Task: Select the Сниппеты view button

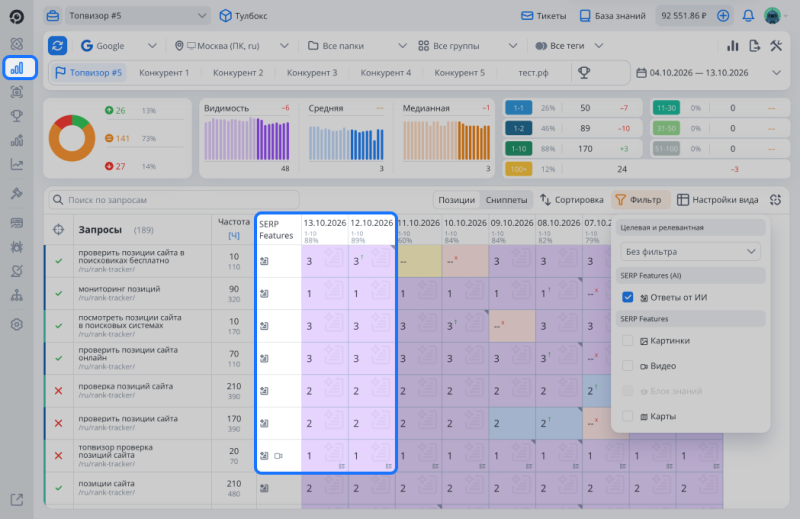Action: tap(506, 200)
